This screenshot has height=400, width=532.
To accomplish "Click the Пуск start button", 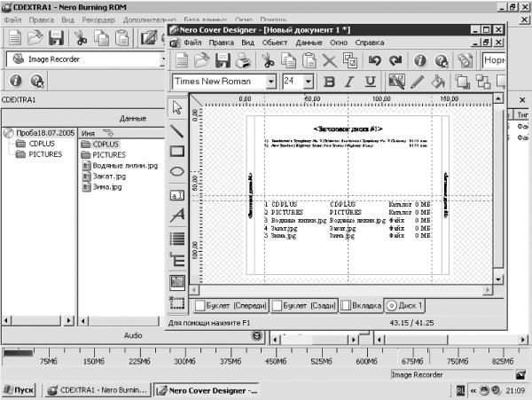I will click(19, 390).
